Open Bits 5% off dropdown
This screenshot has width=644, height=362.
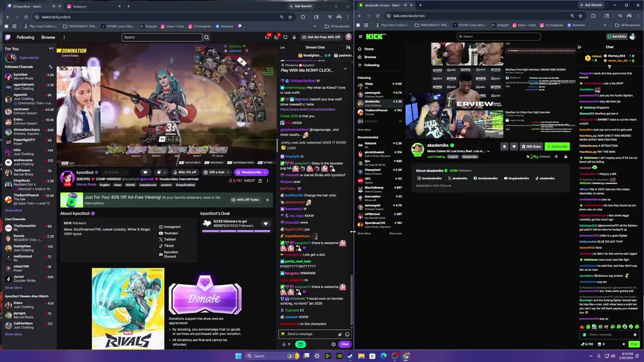pyautogui.click(x=185, y=172)
